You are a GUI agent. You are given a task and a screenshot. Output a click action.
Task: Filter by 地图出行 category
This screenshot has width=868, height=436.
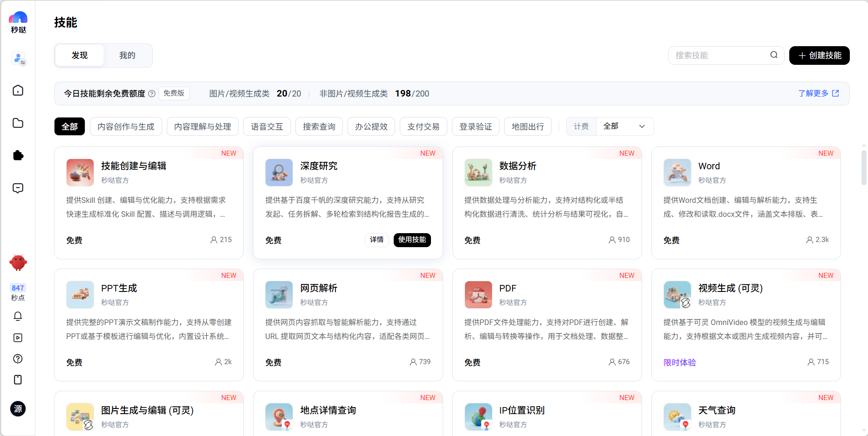pos(528,126)
